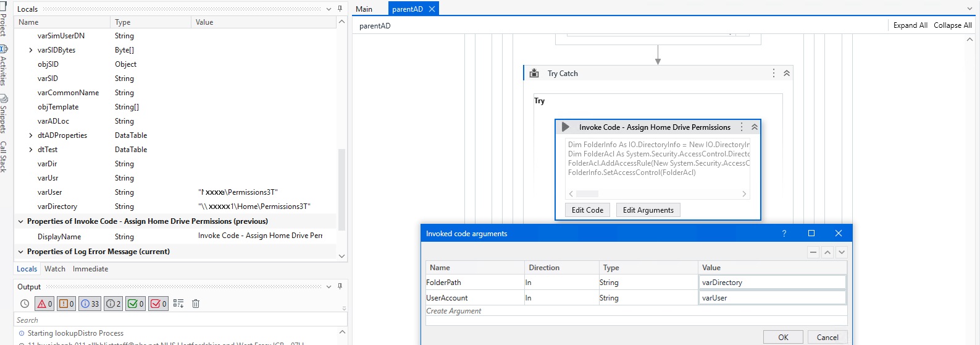Click the Edit Arguments button

pyautogui.click(x=648, y=210)
